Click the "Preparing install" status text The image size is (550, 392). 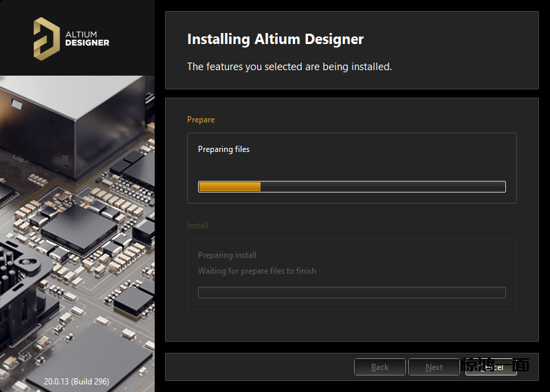(x=227, y=255)
